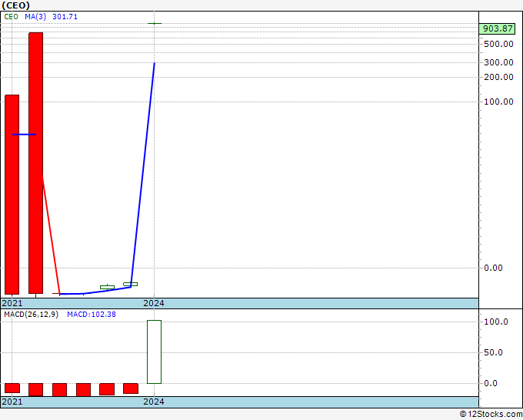Click the tall green MACD histogram bar
The image size is (523, 420).
(154, 352)
